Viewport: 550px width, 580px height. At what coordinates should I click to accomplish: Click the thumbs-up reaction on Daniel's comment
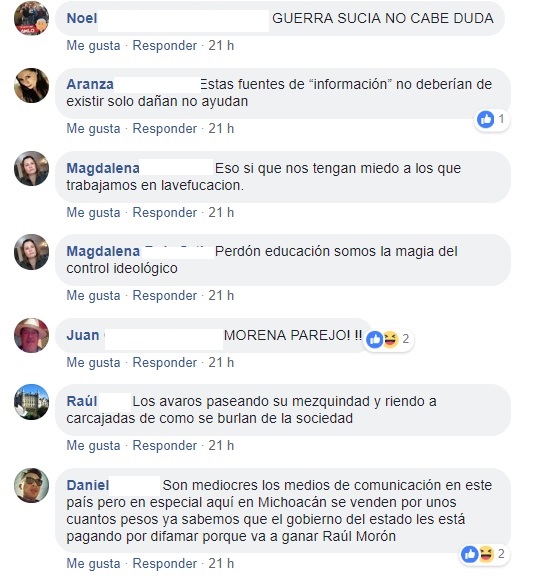(x=470, y=554)
